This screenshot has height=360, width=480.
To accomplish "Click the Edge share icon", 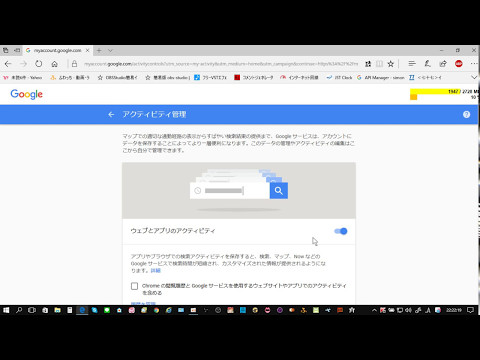I will (x=443, y=64).
